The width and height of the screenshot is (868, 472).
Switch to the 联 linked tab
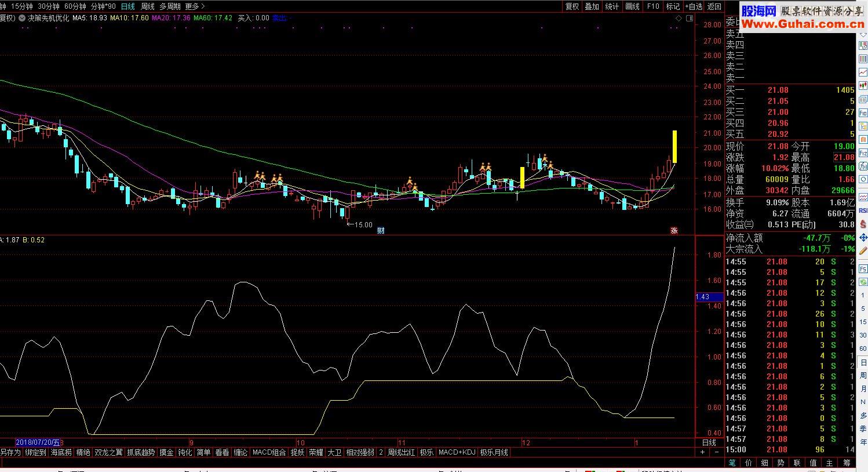point(797,463)
